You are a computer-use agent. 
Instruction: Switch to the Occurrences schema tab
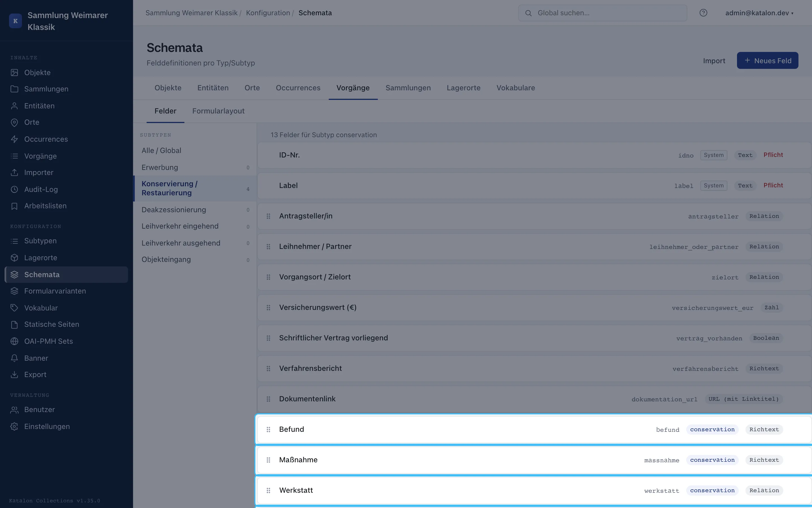click(x=298, y=88)
